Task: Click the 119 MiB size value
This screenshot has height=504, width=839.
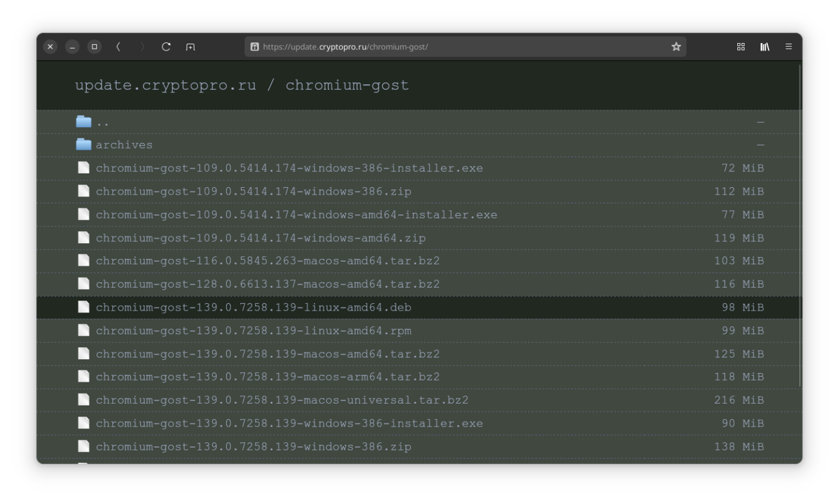Action: (x=739, y=238)
